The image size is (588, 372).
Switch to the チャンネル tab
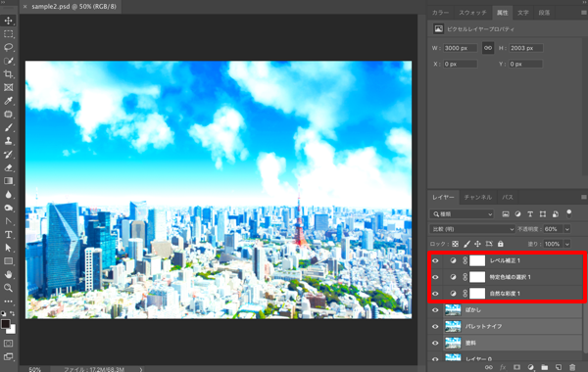click(x=477, y=197)
